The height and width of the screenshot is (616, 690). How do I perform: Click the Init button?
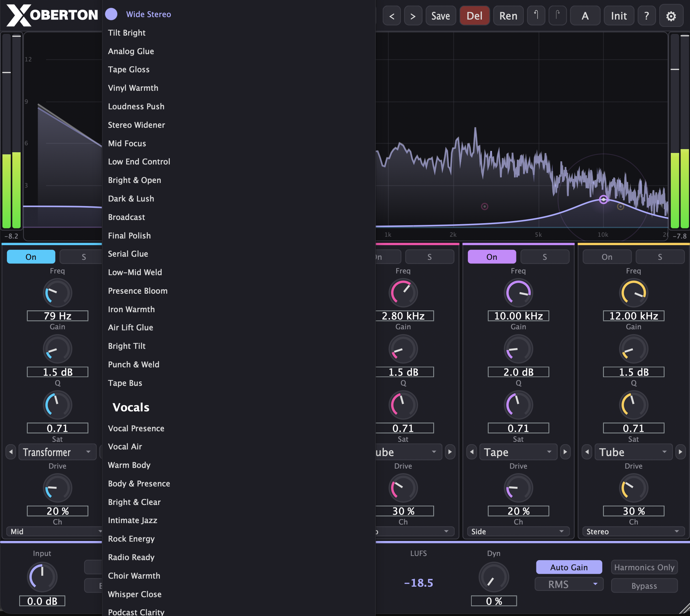(x=619, y=16)
